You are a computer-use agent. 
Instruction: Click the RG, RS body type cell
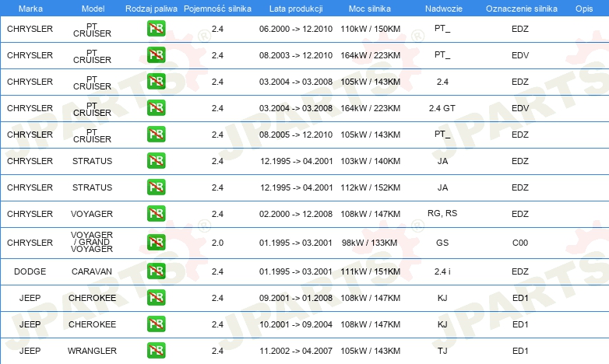pos(442,213)
